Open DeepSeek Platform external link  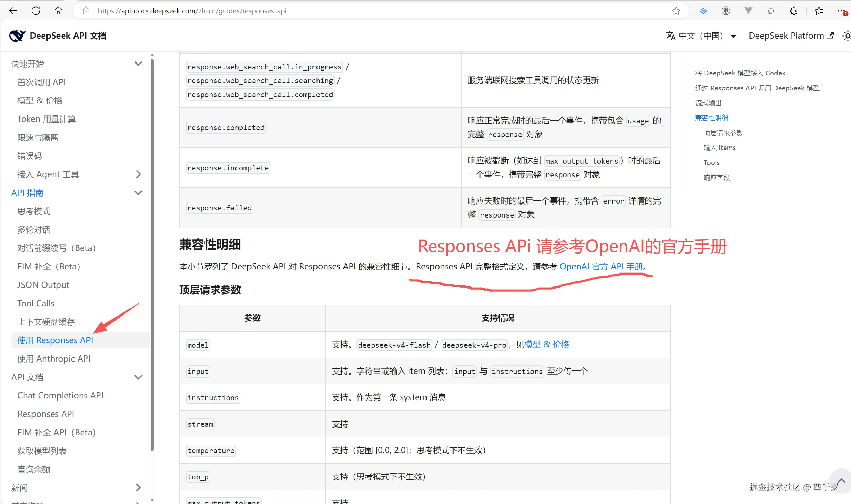[791, 36]
